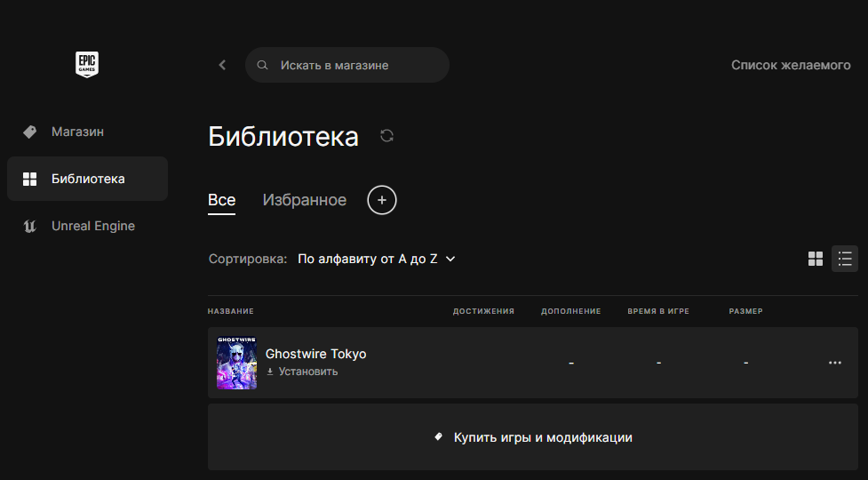The image size is (868, 480).
Task: Go back using the left arrow
Action: (x=222, y=65)
